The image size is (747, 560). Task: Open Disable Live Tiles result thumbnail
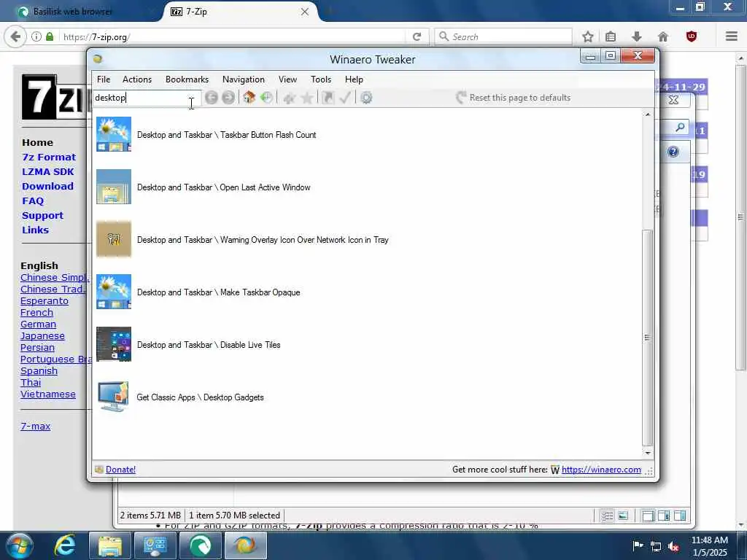click(114, 344)
